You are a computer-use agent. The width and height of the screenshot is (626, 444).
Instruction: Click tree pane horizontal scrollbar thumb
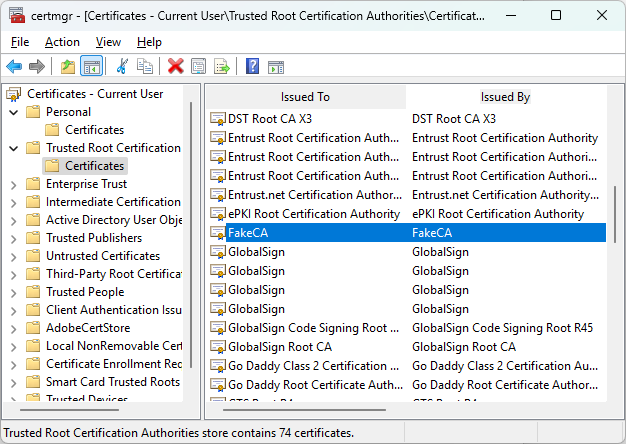pyautogui.click(x=69, y=410)
